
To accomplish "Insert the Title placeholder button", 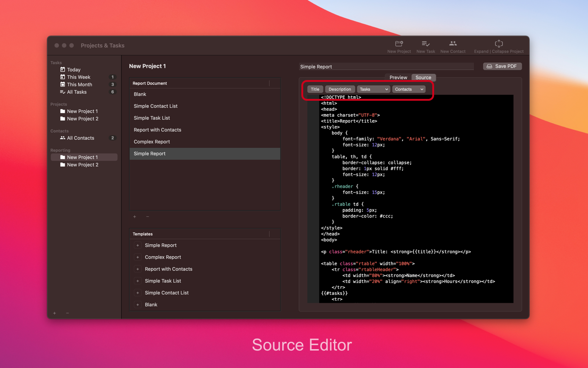I will [315, 89].
